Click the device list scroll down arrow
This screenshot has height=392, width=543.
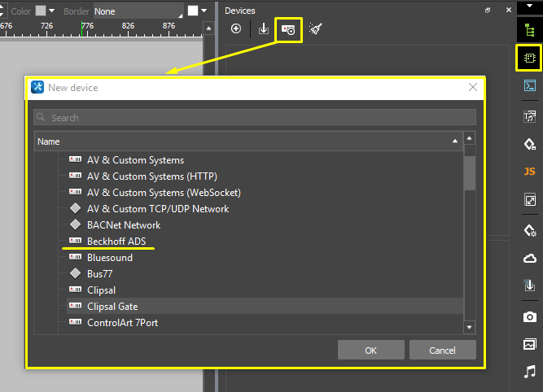(x=469, y=327)
